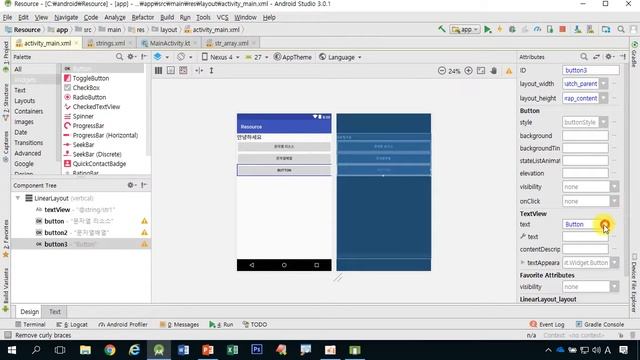The width and height of the screenshot is (640, 360).
Task: Select button2 in Component Tree
Action: (56, 232)
